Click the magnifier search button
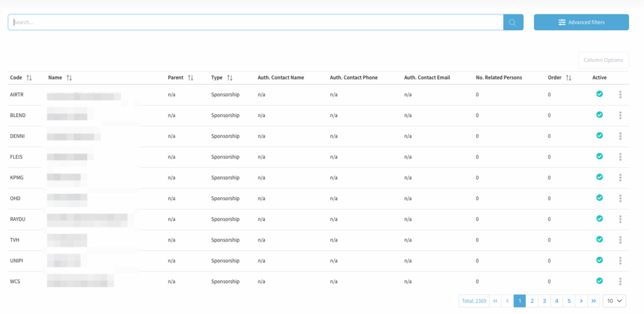644x314 pixels. coord(513,22)
